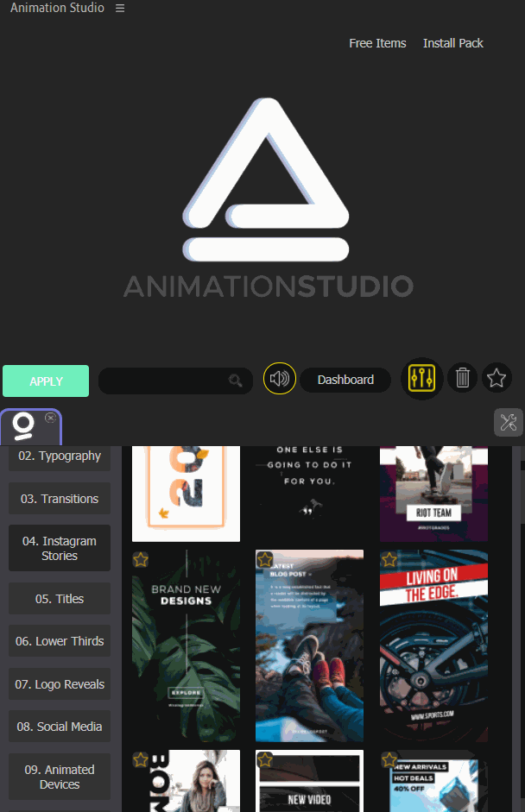This screenshot has height=812, width=525.
Task: Click the Install Pack link
Action: (452, 43)
